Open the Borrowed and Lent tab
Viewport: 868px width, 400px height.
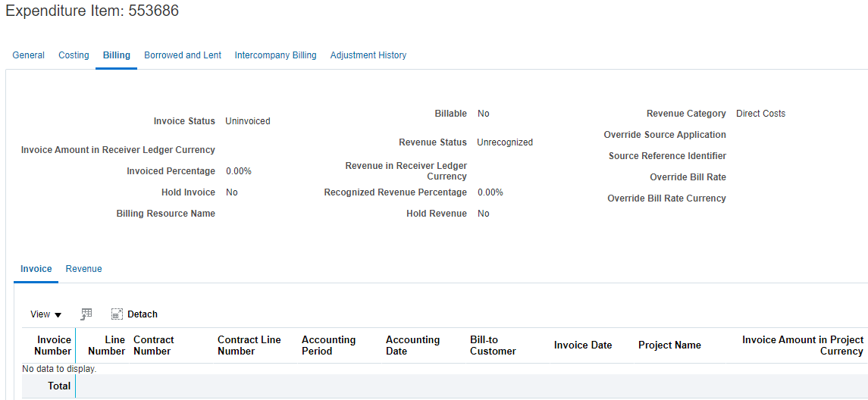(183, 55)
